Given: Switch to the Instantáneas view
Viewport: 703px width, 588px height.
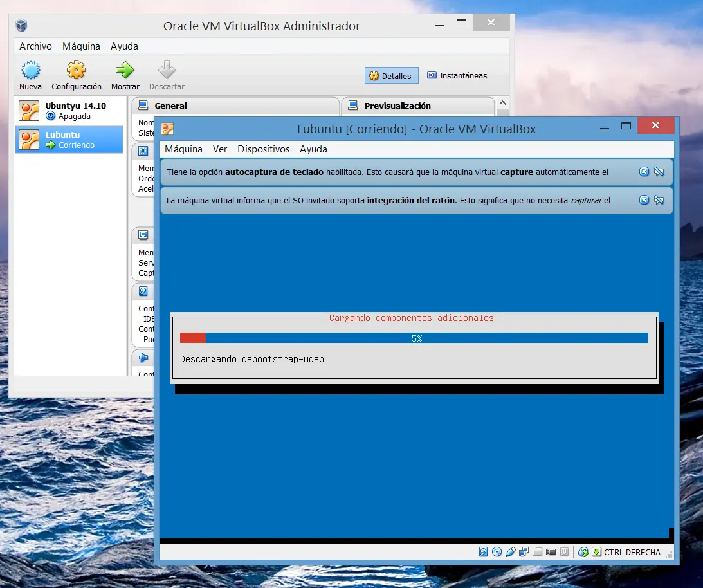Looking at the screenshot, I should point(457,75).
